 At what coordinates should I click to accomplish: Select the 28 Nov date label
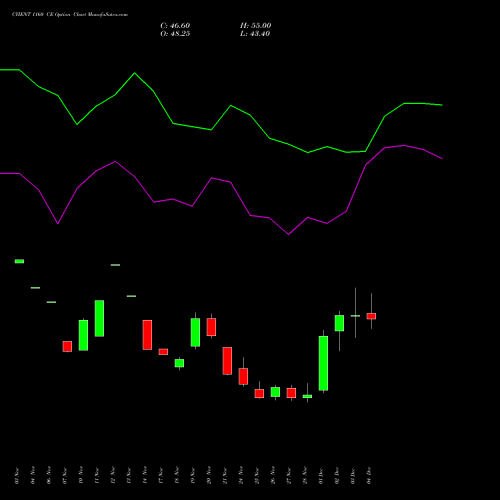[x=305, y=476]
